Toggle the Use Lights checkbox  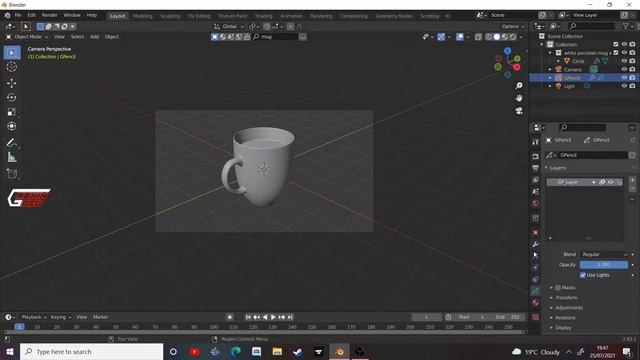pyautogui.click(x=583, y=275)
